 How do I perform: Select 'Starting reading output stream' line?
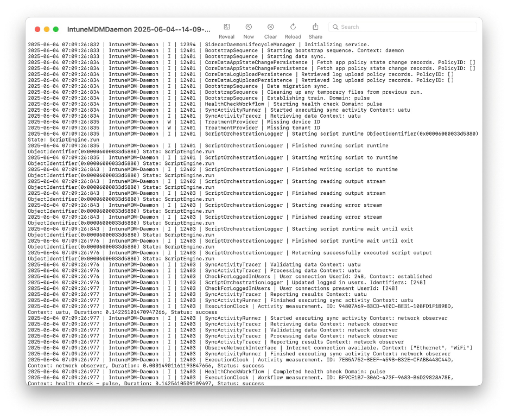point(207,184)
